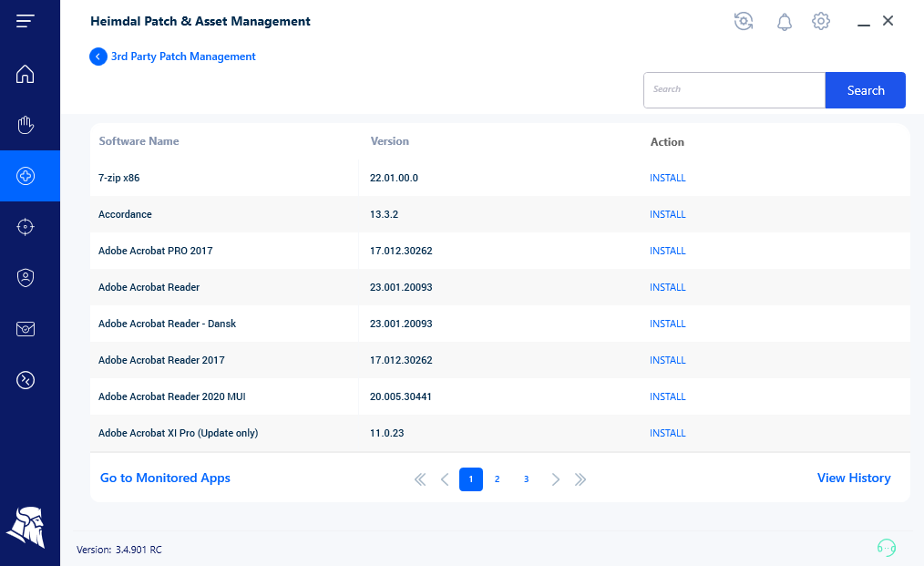Jump to first page double-left arrow
The height and width of the screenshot is (566, 924).
[x=419, y=479]
